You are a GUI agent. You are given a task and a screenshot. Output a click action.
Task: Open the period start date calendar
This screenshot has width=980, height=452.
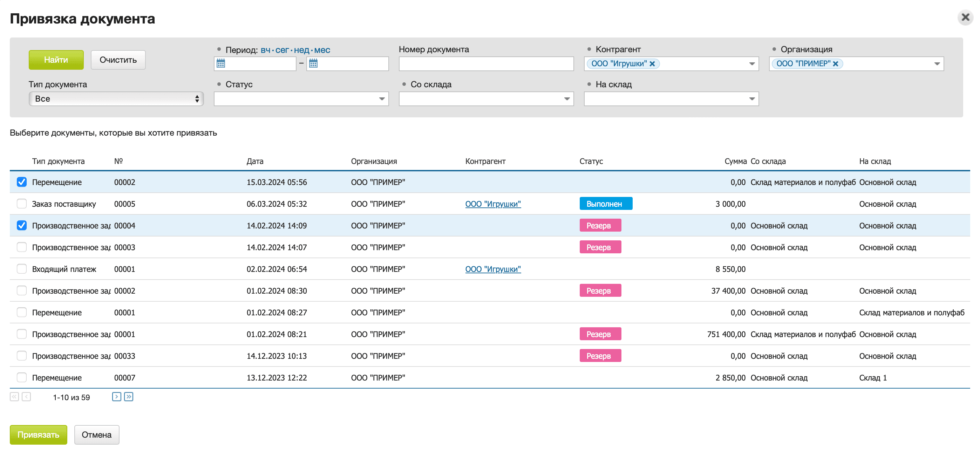point(221,63)
